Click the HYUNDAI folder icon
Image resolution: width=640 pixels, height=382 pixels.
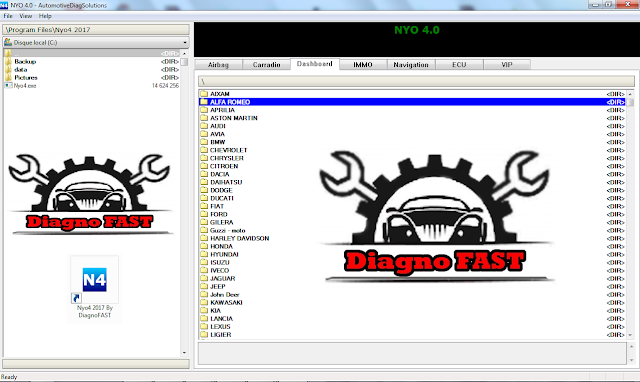coord(204,254)
